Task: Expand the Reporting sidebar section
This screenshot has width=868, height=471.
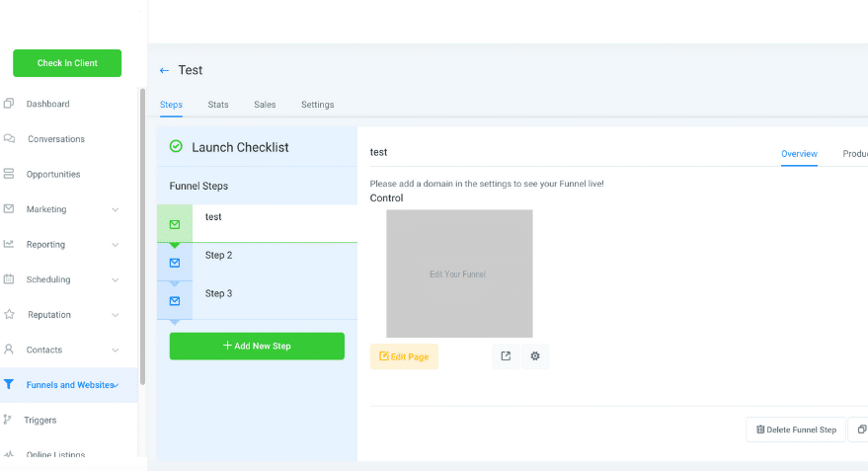Action: [116, 245]
